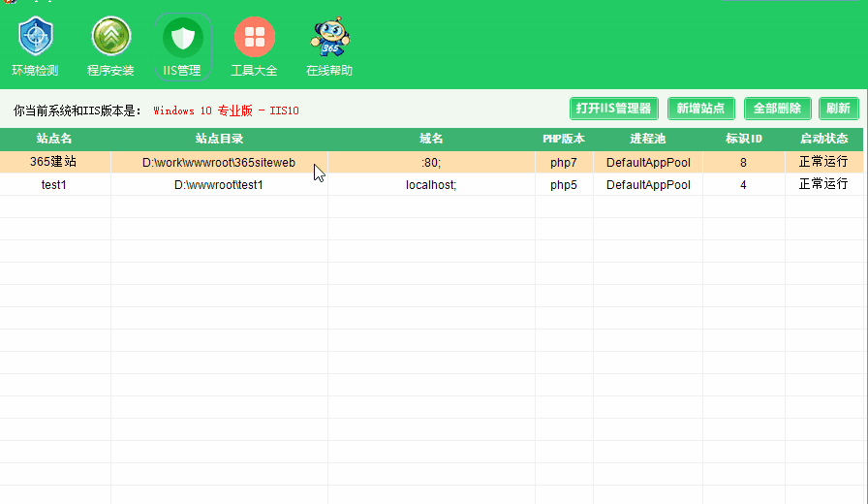Click the php7 version cell
Viewport: 868px width, 504px height.
pyautogui.click(x=564, y=162)
